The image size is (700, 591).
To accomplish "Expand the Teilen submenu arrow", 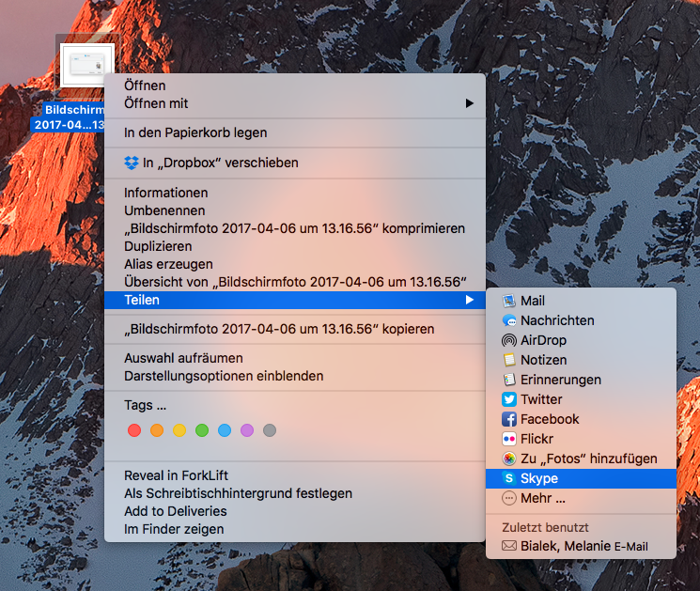I will (469, 300).
